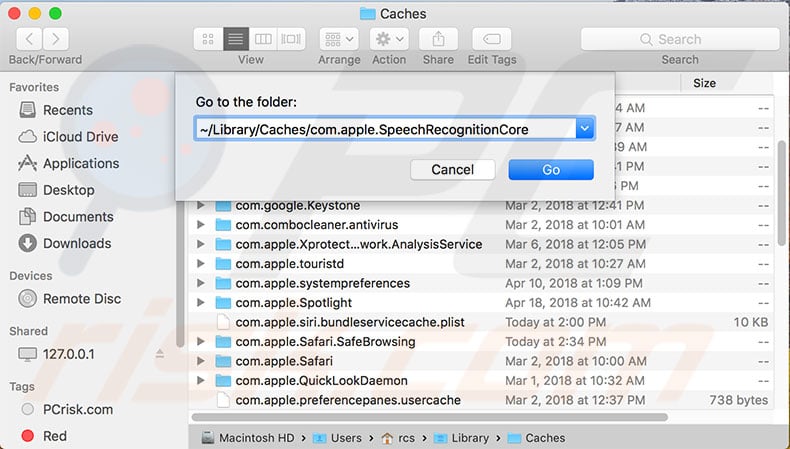
Task: Select the com.combocleaner.antivirus folder name
Action: (316, 225)
